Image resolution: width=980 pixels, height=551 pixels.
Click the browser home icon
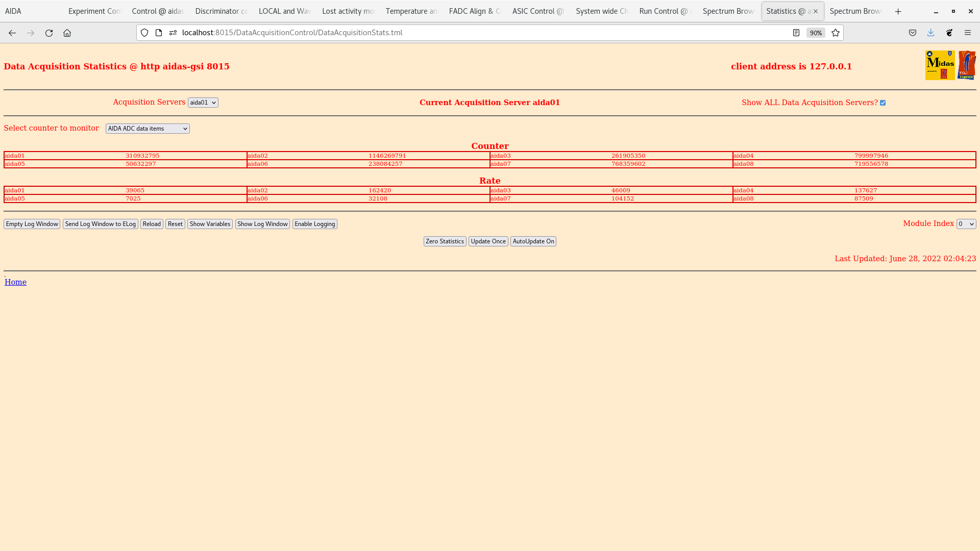tap(67, 33)
